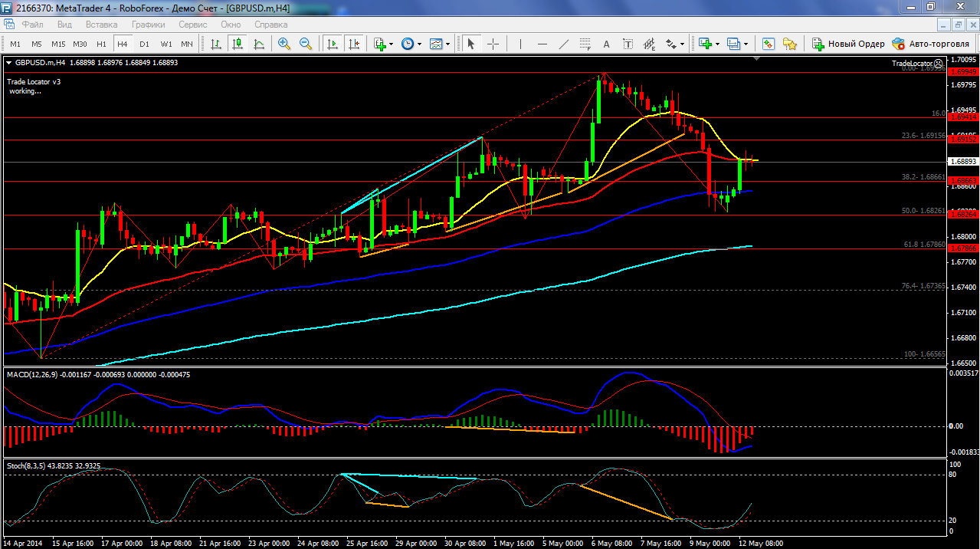
Task: Open the Файл menu
Action: [x=32, y=25]
